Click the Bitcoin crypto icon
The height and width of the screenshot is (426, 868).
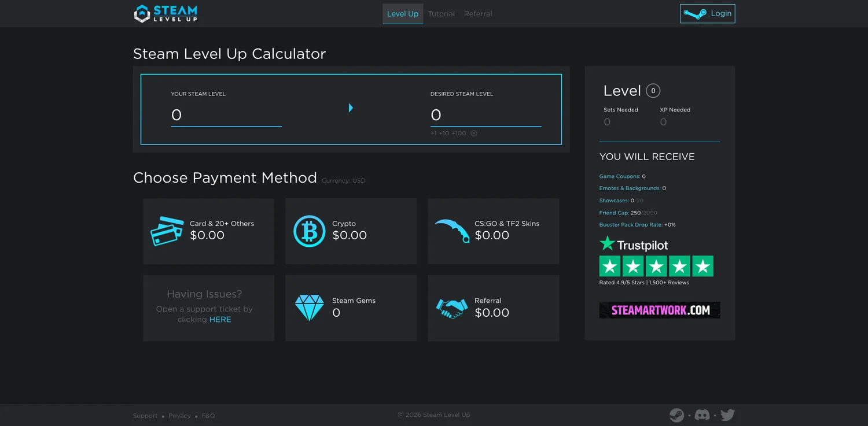tap(309, 231)
